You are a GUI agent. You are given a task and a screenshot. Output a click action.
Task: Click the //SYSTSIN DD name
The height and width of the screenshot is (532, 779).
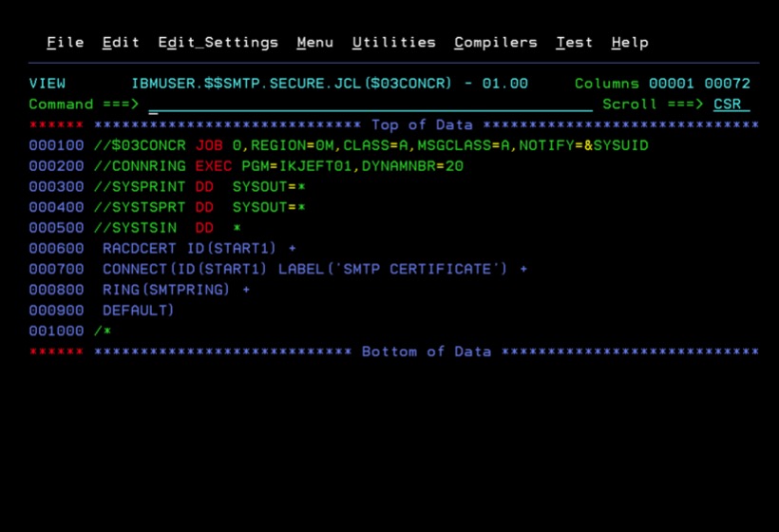pyautogui.click(x=135, y=228)
